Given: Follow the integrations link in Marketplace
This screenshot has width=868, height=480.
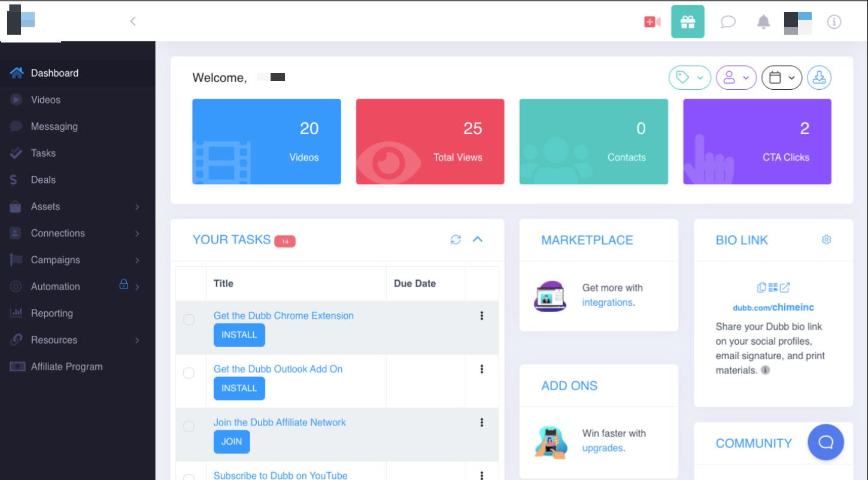Looking at the screenshot, I should pos(606,302).
